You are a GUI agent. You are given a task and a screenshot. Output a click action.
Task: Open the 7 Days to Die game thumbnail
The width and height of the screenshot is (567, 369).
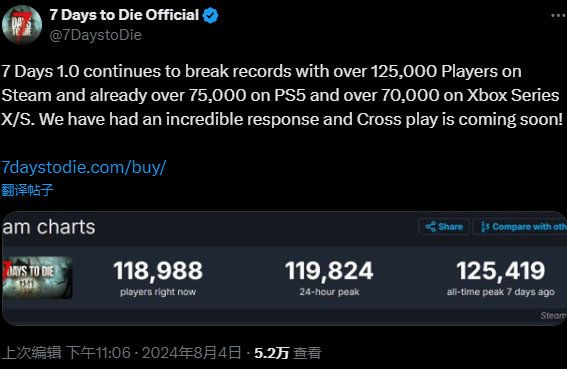37,277
